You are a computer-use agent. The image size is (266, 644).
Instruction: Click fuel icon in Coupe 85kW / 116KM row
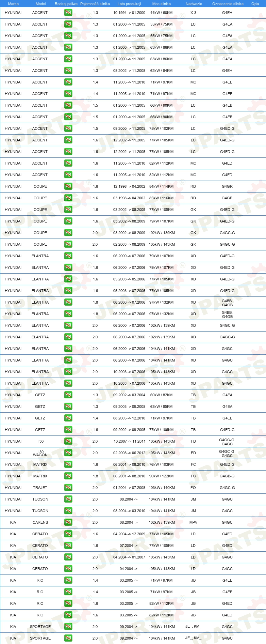point(68,198)
